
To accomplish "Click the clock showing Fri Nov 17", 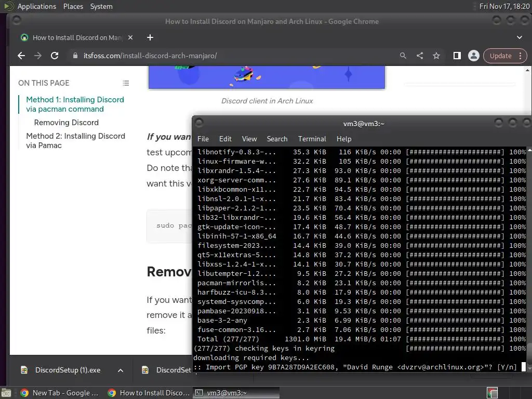I will pyautogui.click(x=504, y=6).
